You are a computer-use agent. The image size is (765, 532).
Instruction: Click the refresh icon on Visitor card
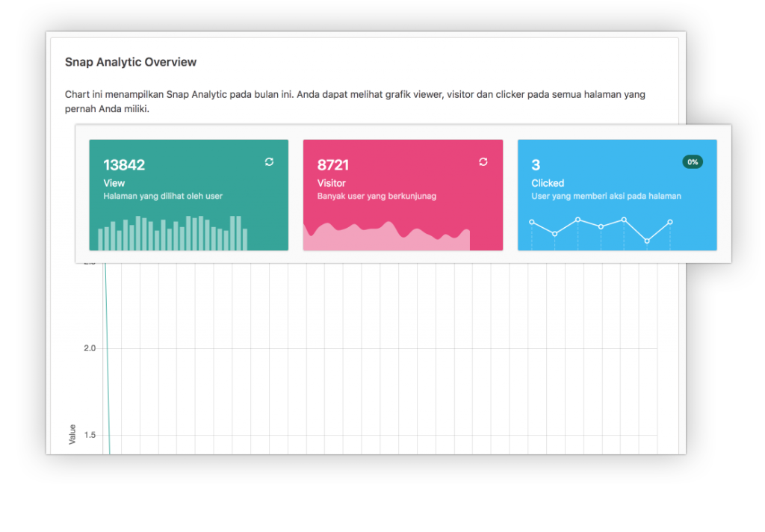tap(483, 162)
